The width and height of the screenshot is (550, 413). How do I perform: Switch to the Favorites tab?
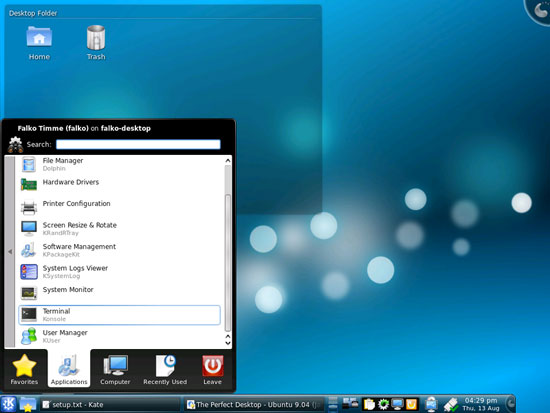tap(24, 369)
